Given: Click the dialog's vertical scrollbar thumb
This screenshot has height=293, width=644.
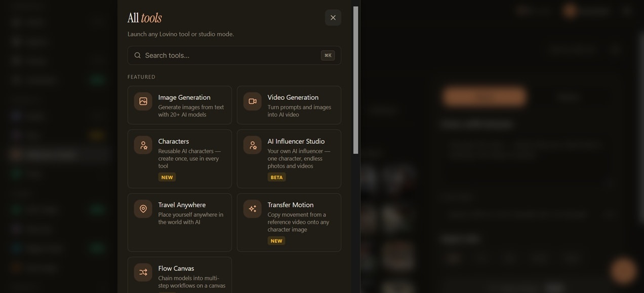Looking at the screenshot, I should [355, 80].
